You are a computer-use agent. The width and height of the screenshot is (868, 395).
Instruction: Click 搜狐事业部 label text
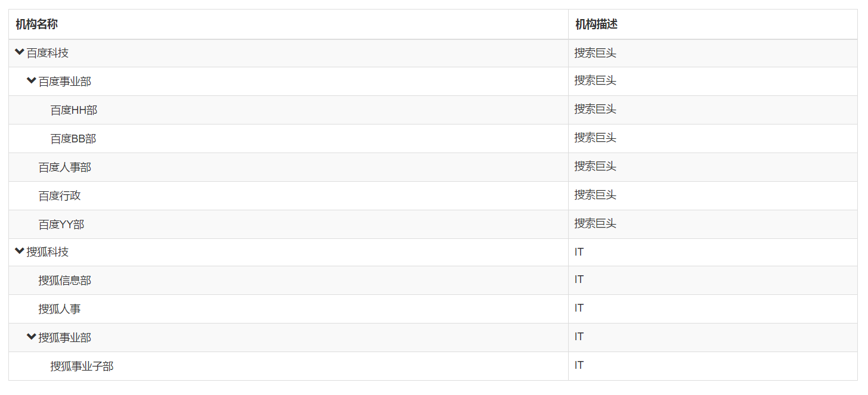(x=65, y=338)
